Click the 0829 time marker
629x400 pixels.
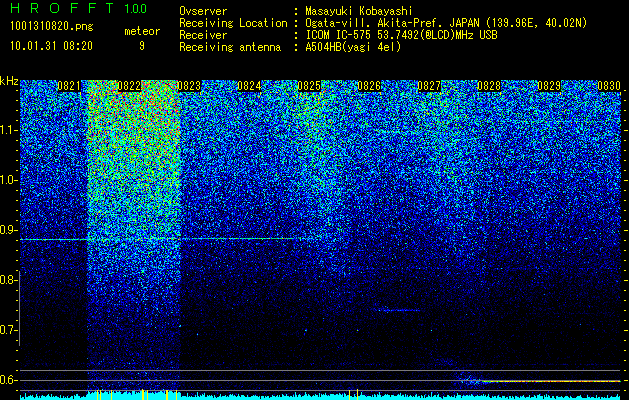pyautogui.click(x=549, y=86)
